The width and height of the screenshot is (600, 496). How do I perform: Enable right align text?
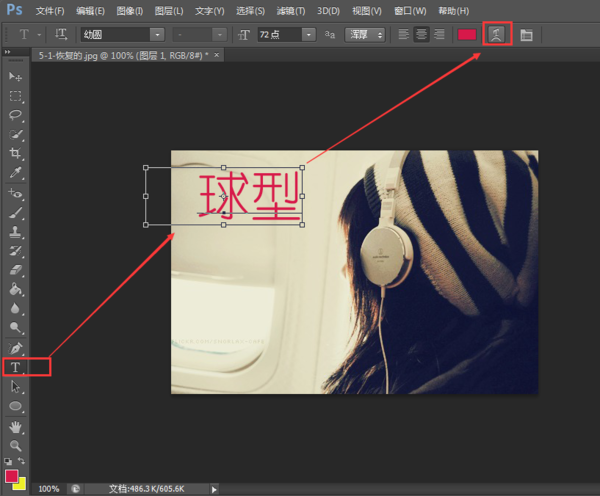coord(439,34)
